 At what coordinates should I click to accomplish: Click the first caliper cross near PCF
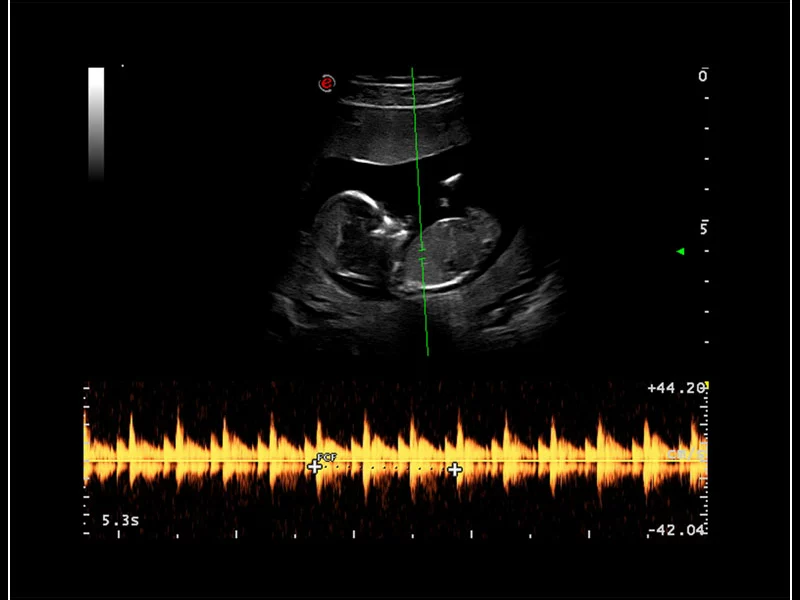tap(314, 466)
